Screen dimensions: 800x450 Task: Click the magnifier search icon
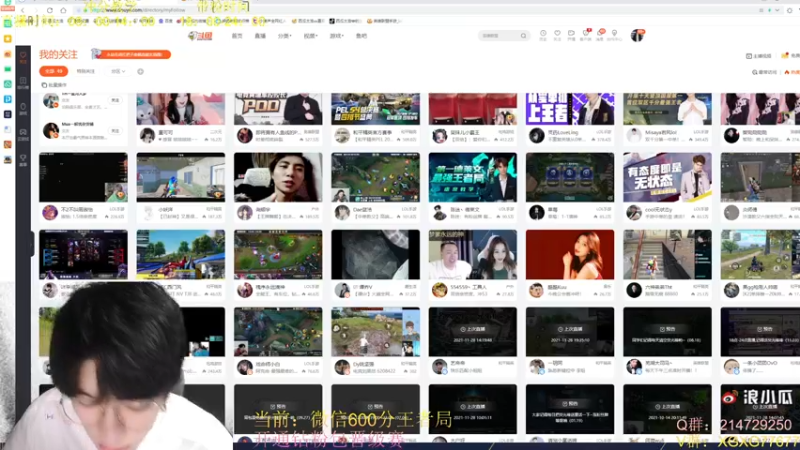[x=523, y=36]
